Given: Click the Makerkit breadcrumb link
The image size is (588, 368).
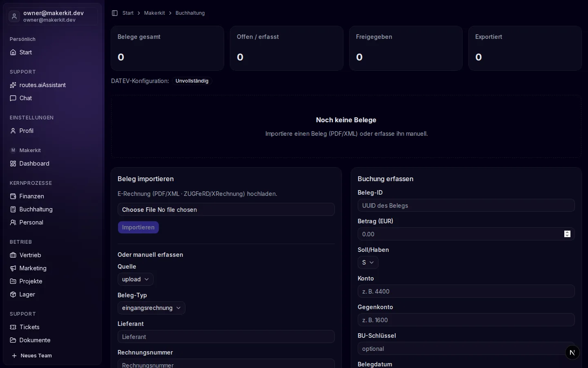Looking at the screenshot, I should coord(154,13).
